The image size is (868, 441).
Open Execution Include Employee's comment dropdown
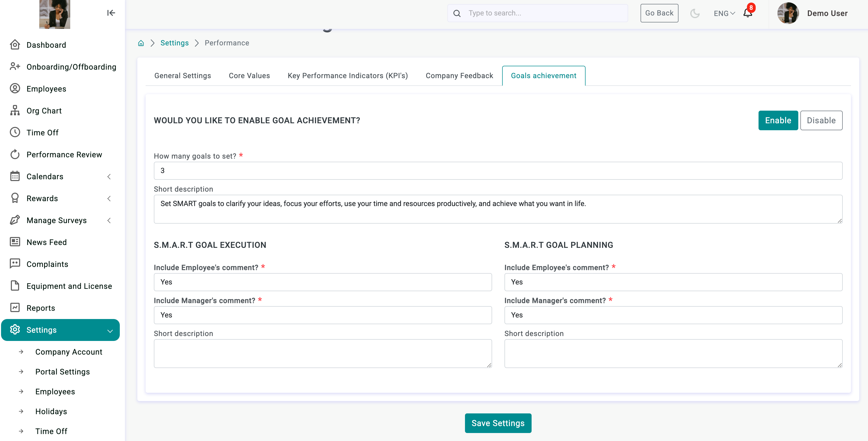pos(322,282)
